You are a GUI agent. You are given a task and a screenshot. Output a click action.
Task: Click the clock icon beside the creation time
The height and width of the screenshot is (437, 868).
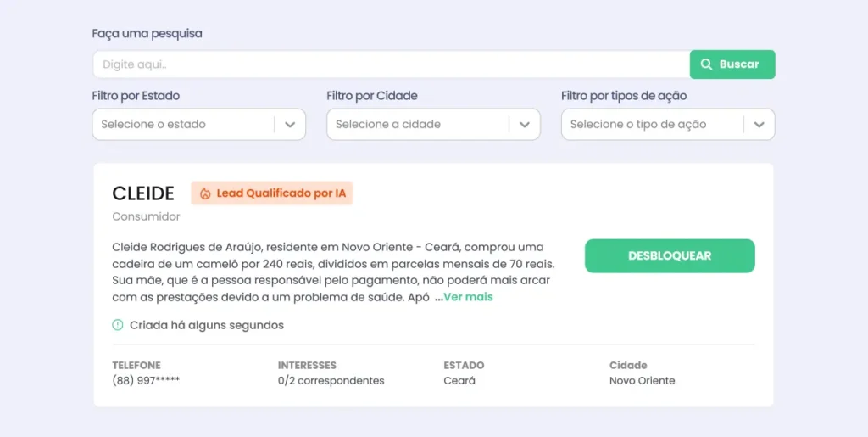pos(118,325)
